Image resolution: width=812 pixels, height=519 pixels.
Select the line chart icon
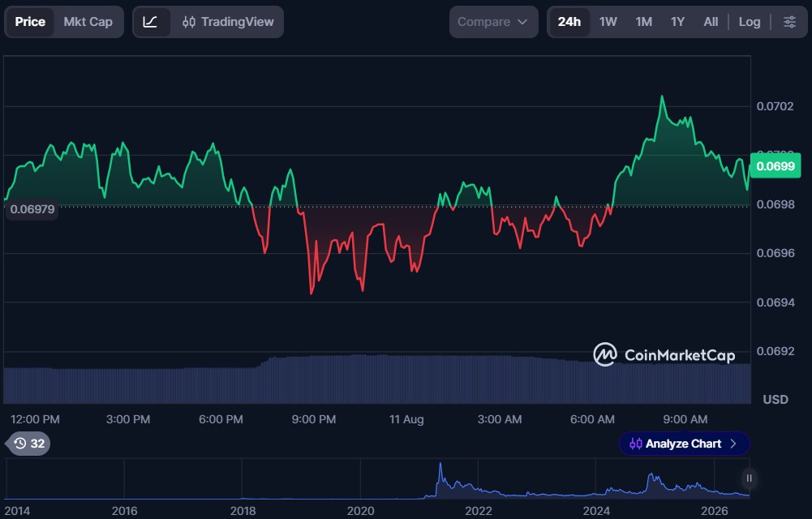point(150,22)
